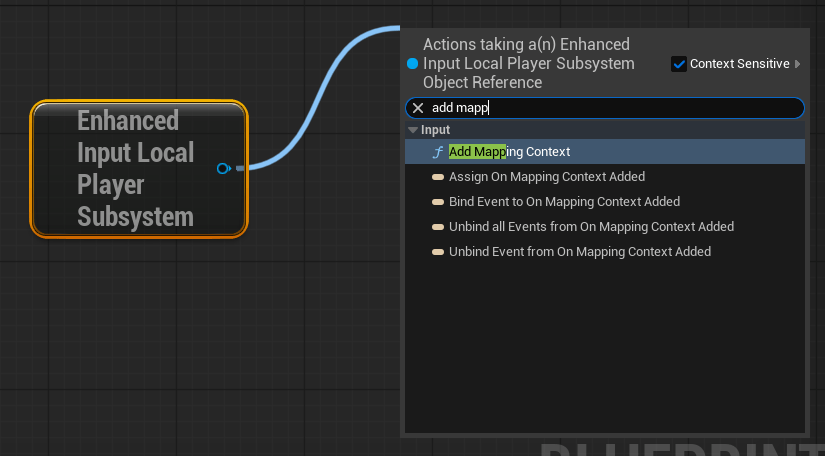Pick Bind Event to On Mapping Context Added

point(564,202)
